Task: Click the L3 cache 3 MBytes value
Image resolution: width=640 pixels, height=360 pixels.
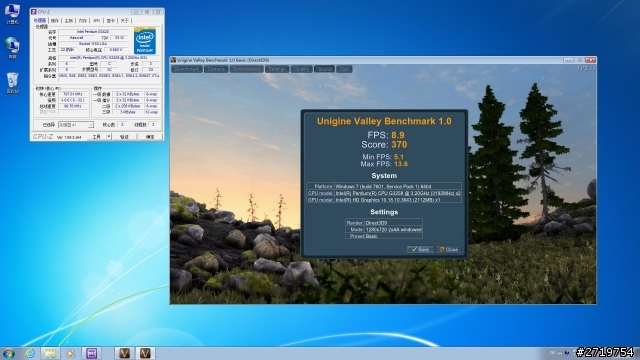Action: click(x=127, y=112)
